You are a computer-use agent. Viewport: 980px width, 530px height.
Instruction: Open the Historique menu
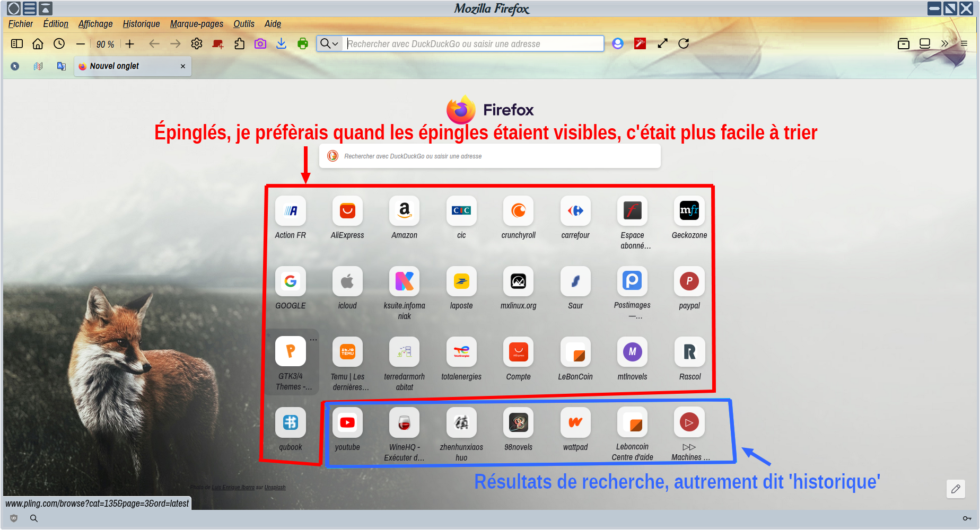pos(141,24)
